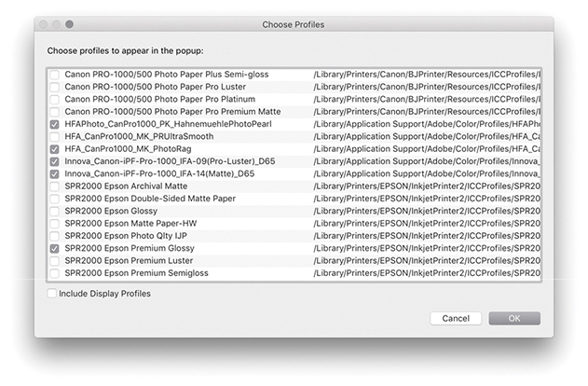Image resolution: width=588 pixels, height=386 pixels.
Task: Enable Canon PRO-1000/500 Photo Paper Plus Semi-gloss profile
Action: [54, 74]
